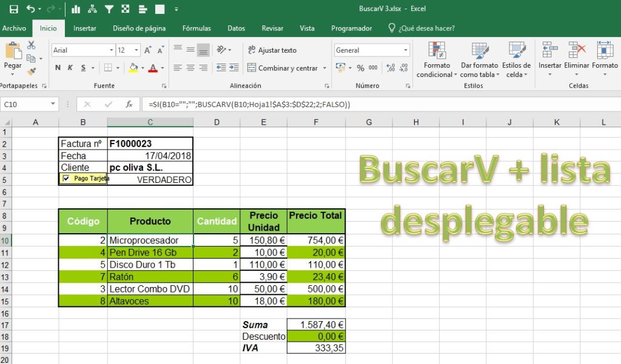Viewport: 621px width, 364px height.
Task: Select the Insert Chart icon on Quick Access Toolbar
Action: [76, 9]
